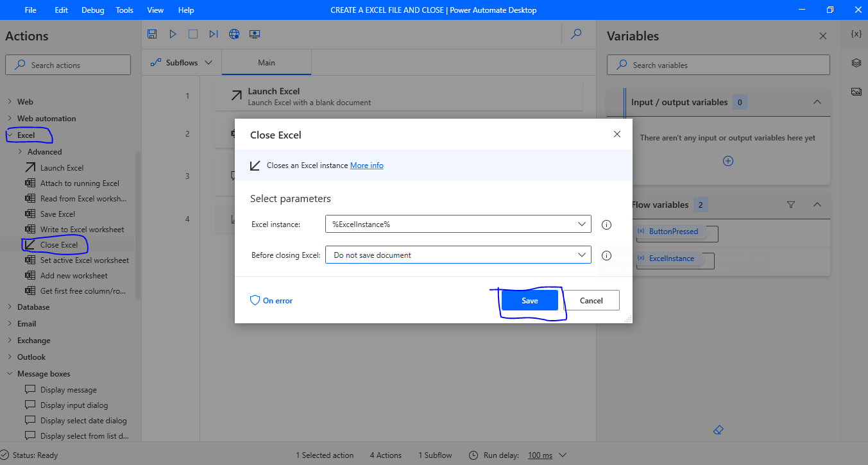This screenshot has height=465, width=868.
Task: Collapse the Message boxes group
Action: coord(10,374)
